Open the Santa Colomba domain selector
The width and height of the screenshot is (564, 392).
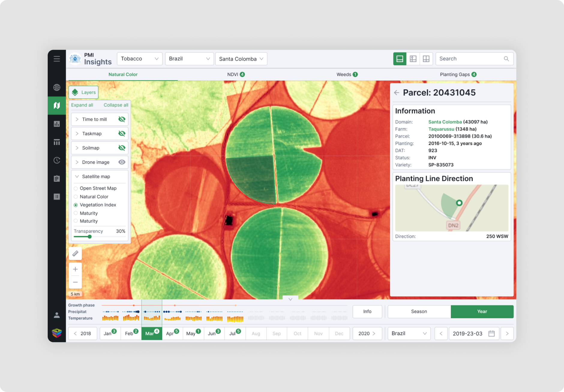(x=241, y=59)
